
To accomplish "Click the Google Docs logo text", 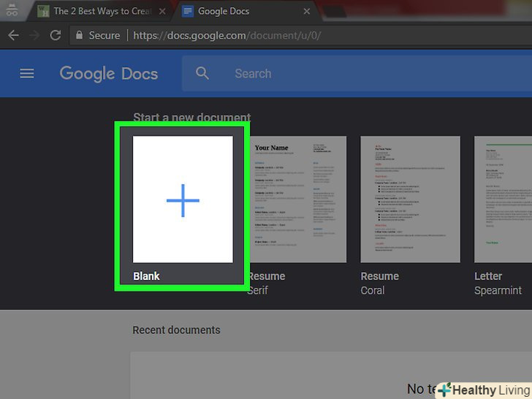I will (109, 73).
